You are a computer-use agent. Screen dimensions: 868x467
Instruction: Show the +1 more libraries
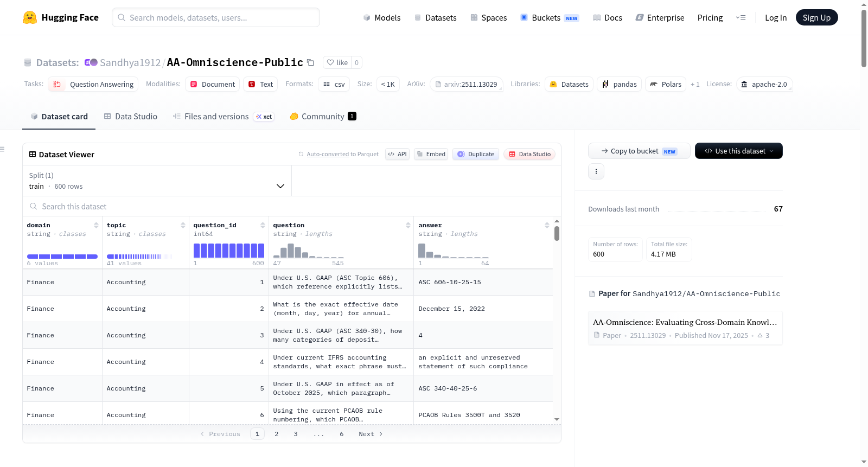pos(695,84)
